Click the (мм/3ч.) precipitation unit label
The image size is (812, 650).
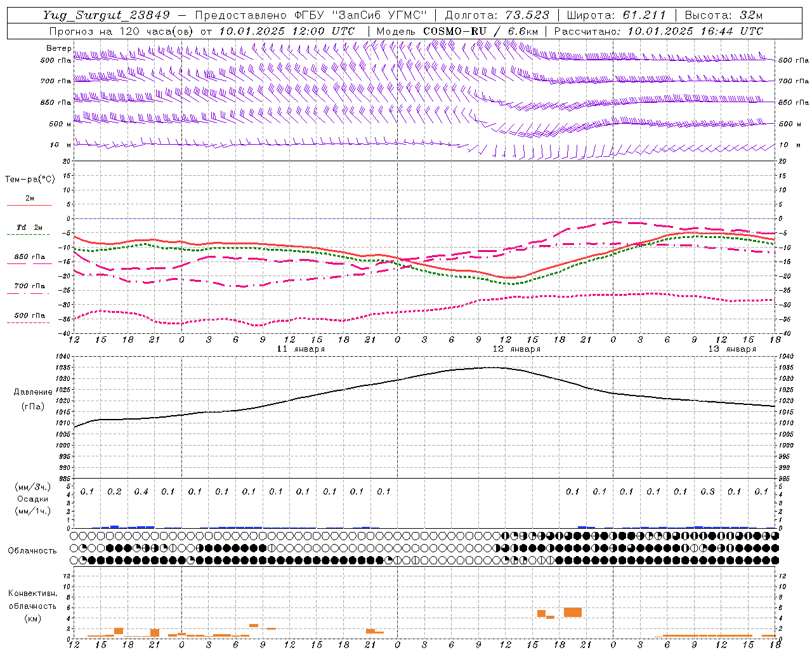[33, 487]
